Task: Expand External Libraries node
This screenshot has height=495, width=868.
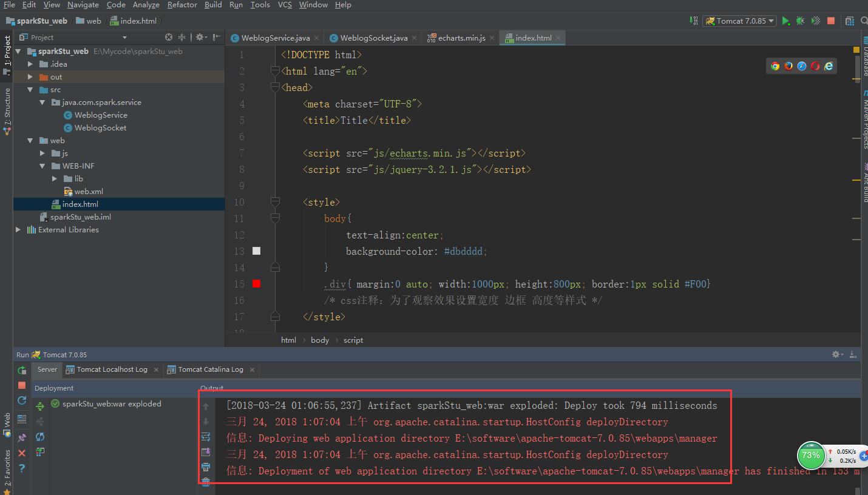Action: (18, 230)
